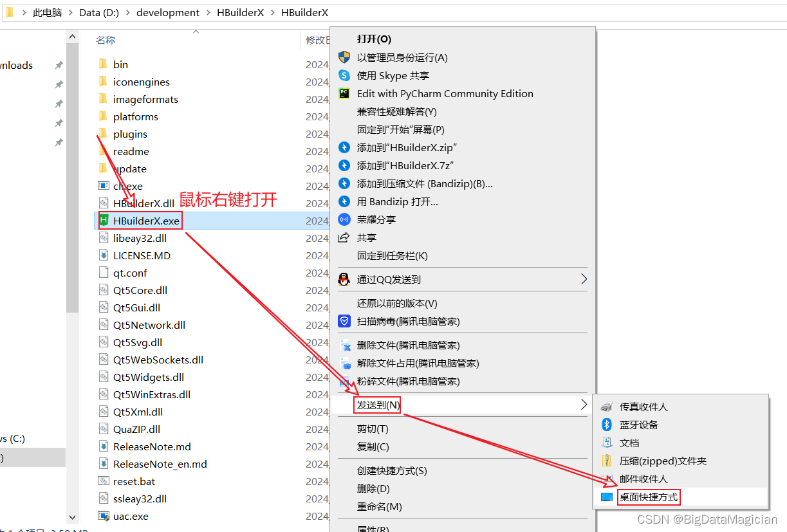Click the 扫描病毒 Tencent shield icon

point(344,321)
